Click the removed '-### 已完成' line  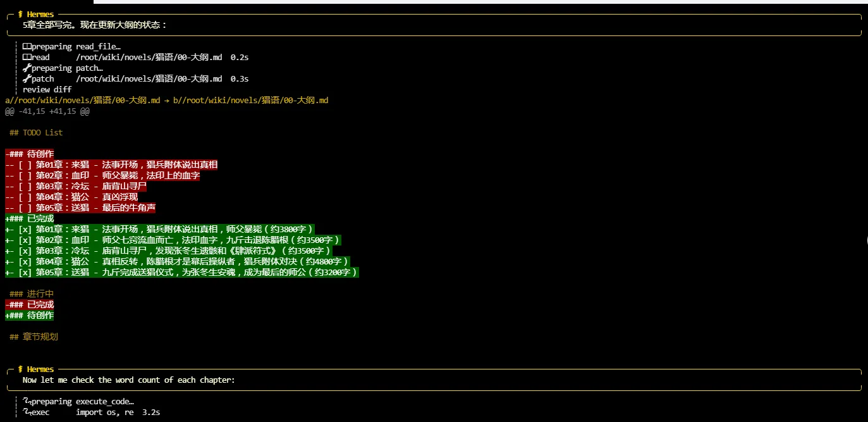[30, 304]
